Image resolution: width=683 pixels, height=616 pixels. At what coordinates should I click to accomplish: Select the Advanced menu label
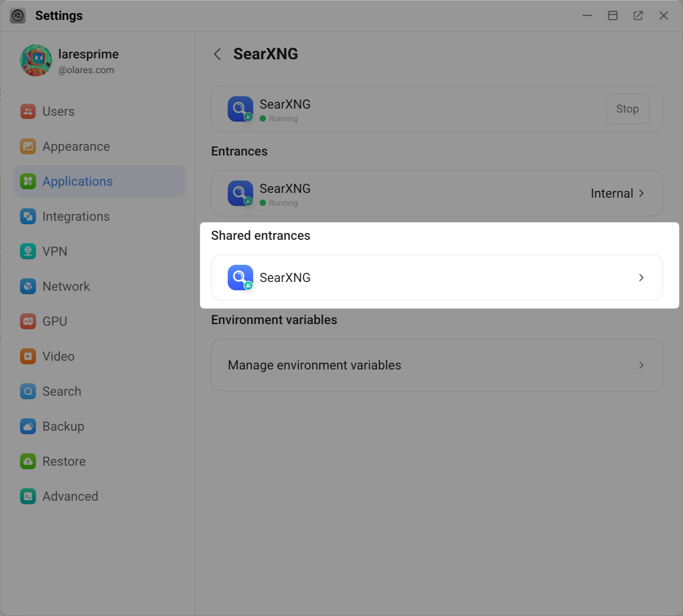point(70,496)
